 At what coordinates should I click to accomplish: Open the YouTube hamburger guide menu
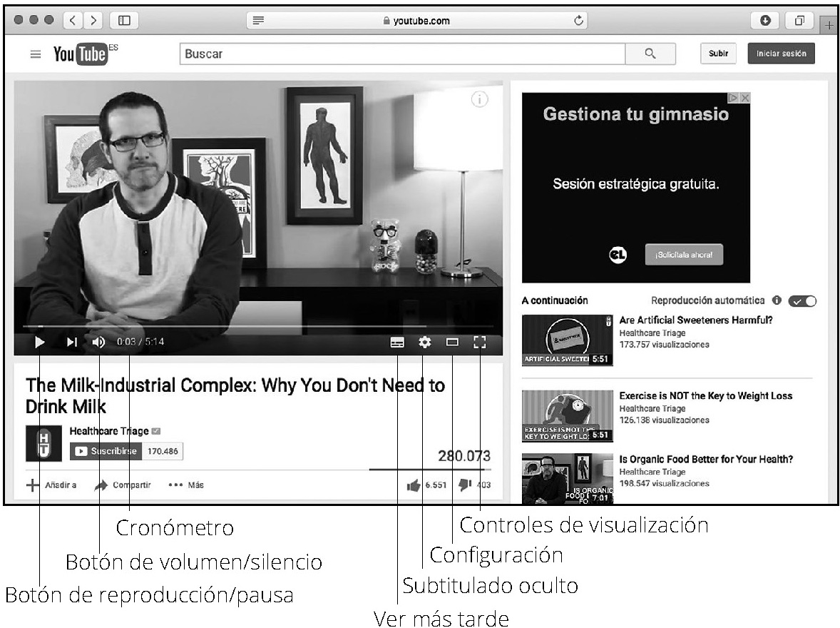tap(35, 54)
